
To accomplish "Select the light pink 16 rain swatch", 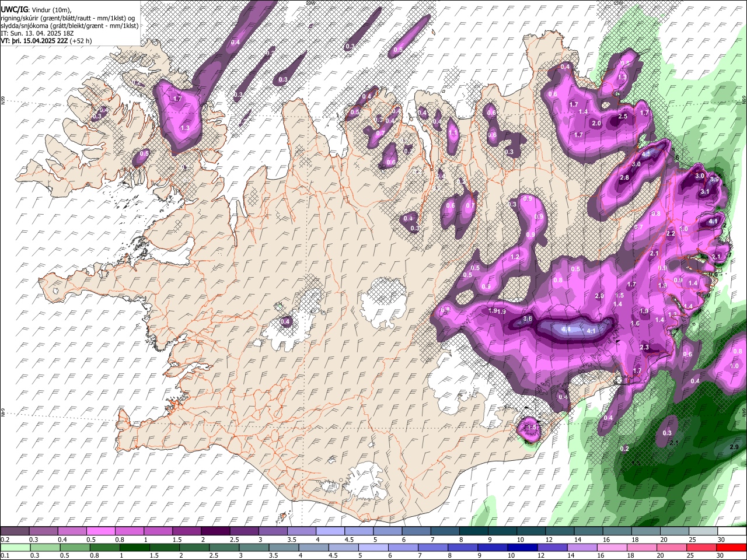I will pos(612,547).
